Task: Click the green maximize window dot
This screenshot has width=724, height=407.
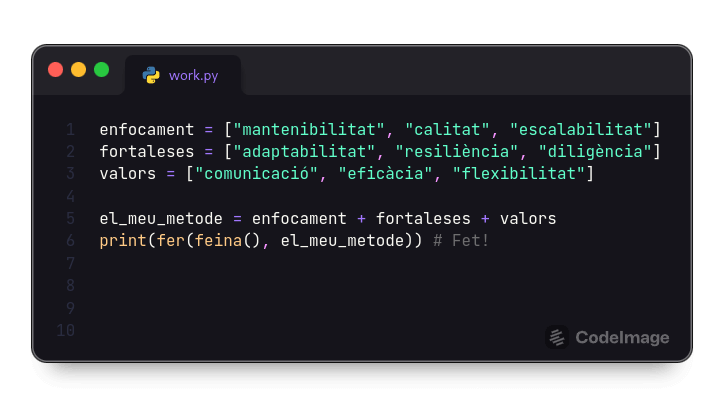Action: pyautogui.click(x=102, y=70)
